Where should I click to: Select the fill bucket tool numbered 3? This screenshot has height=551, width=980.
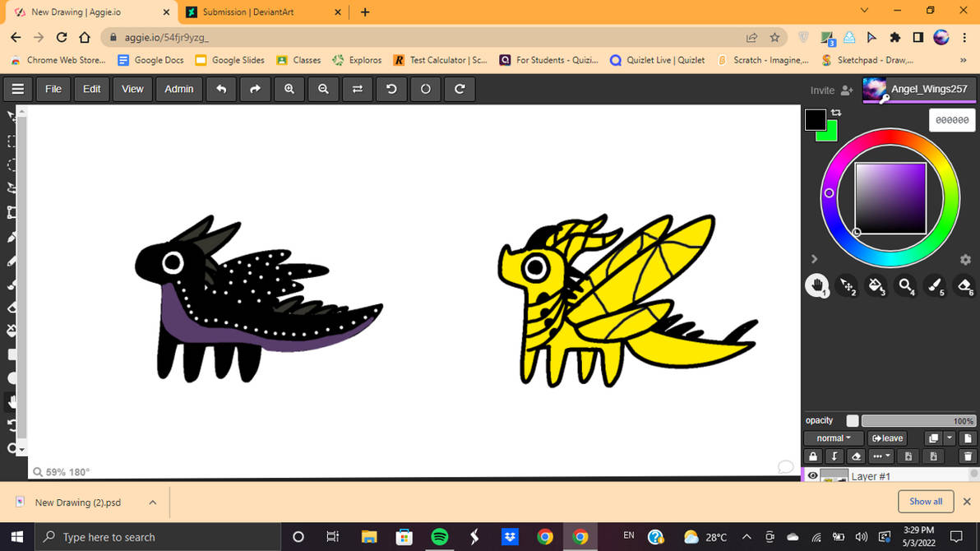coord(876,286)
